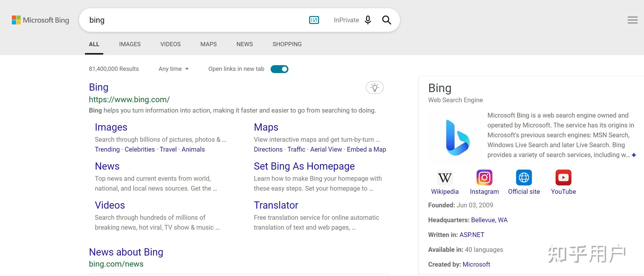Click the Microsoft Bing logo
Image resolution: width=644 pixels, height=276 pixels.
40,20
